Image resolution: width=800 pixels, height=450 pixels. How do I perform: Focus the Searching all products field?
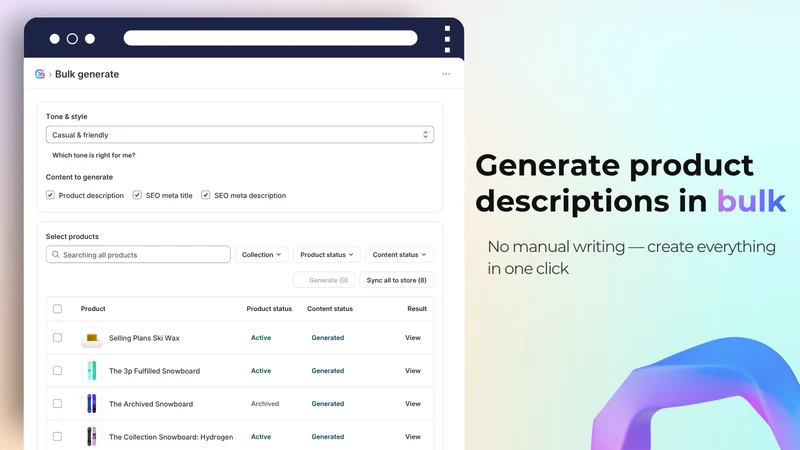point(138,255)
